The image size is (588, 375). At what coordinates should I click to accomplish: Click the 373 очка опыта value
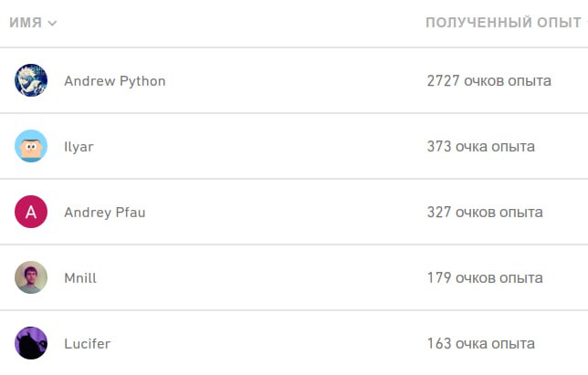click(480, 147)
